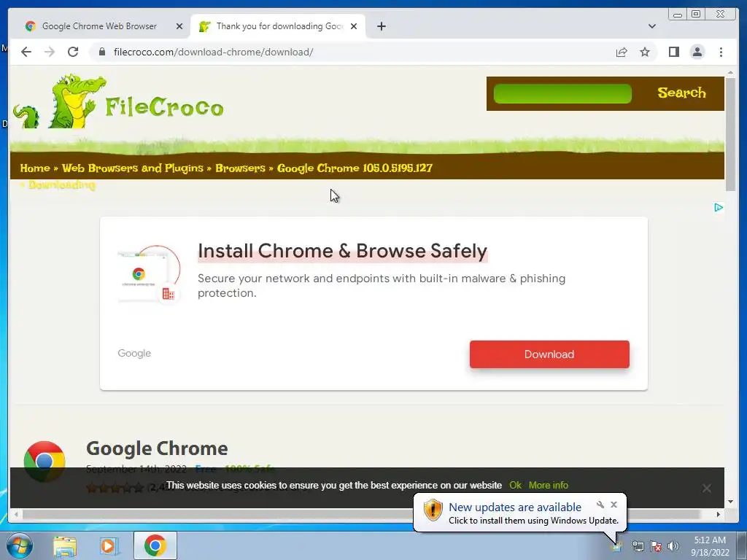Switch to Google Chrome Web Browser tab
The image size is (747, 560).
[99, 26]
